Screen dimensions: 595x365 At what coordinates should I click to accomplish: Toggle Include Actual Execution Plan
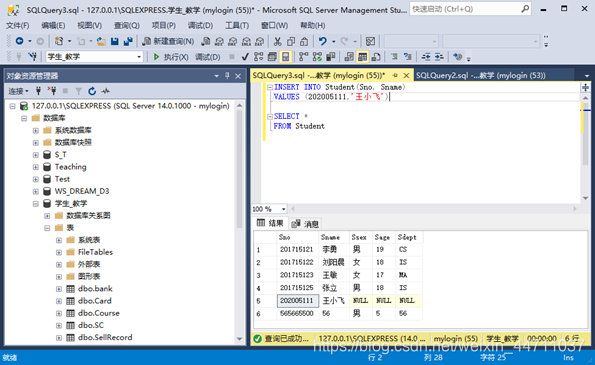coord(303,57)
